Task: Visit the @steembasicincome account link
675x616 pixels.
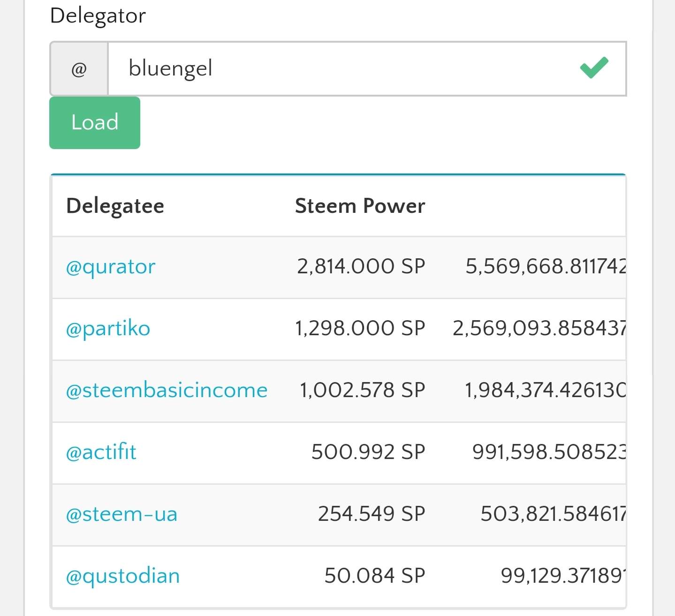Action: 167,391
